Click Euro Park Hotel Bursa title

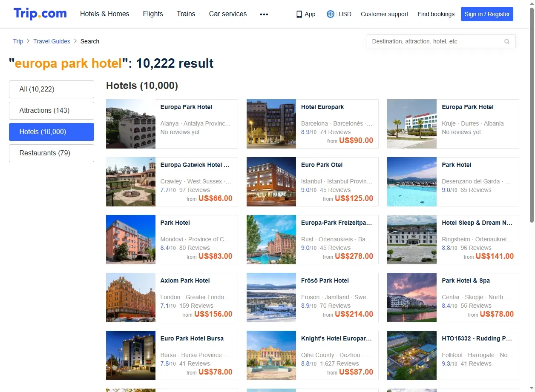(192, 338)
